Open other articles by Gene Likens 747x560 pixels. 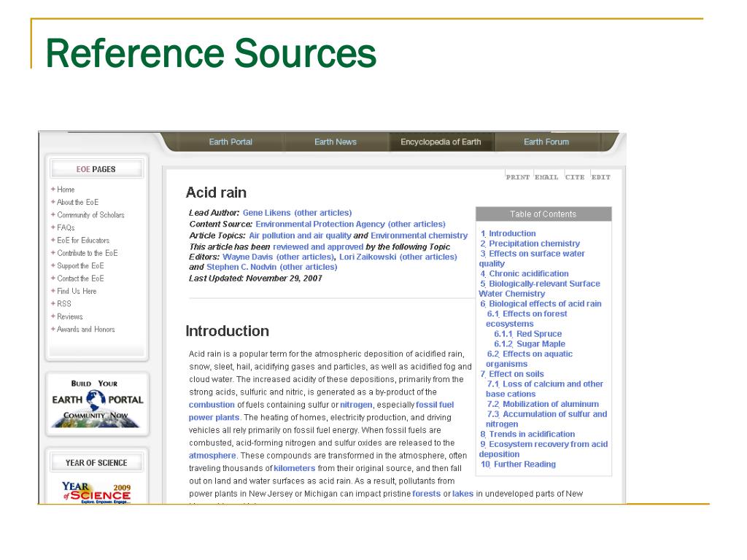coord(323,213)
